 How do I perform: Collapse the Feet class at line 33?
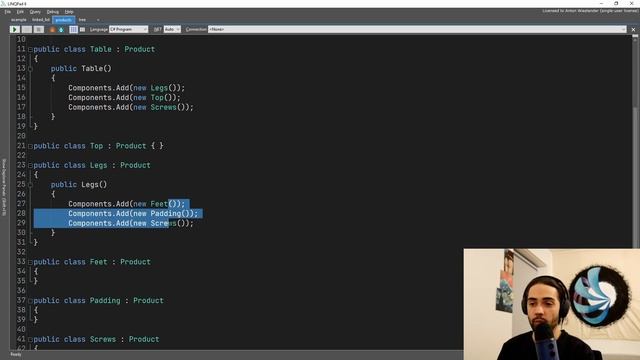click(x=30, y=262)
